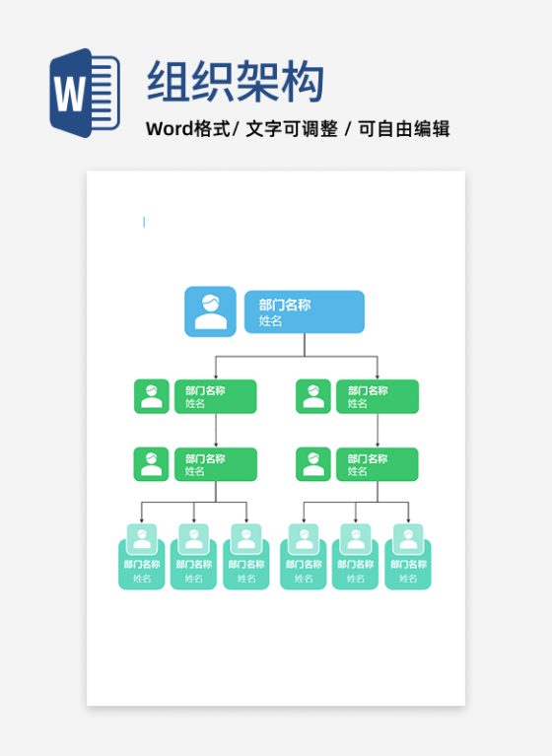Select the third teal staff card from the left
The height and width of the screenshot is (756, 552).
[x=246, y=556]
